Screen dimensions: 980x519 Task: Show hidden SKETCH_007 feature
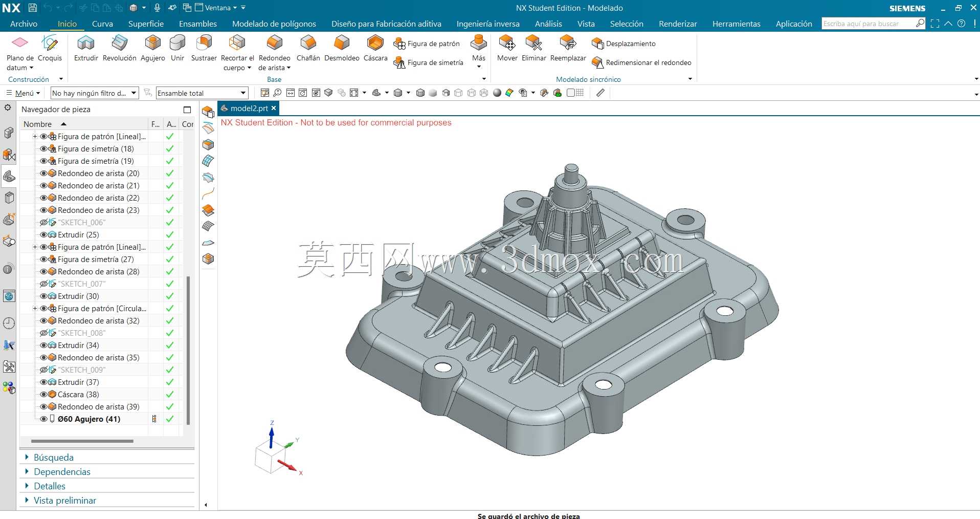43,284
